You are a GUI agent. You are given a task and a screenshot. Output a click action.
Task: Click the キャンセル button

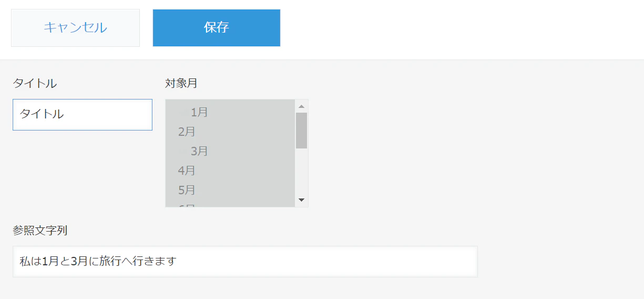tap(75, 28)
